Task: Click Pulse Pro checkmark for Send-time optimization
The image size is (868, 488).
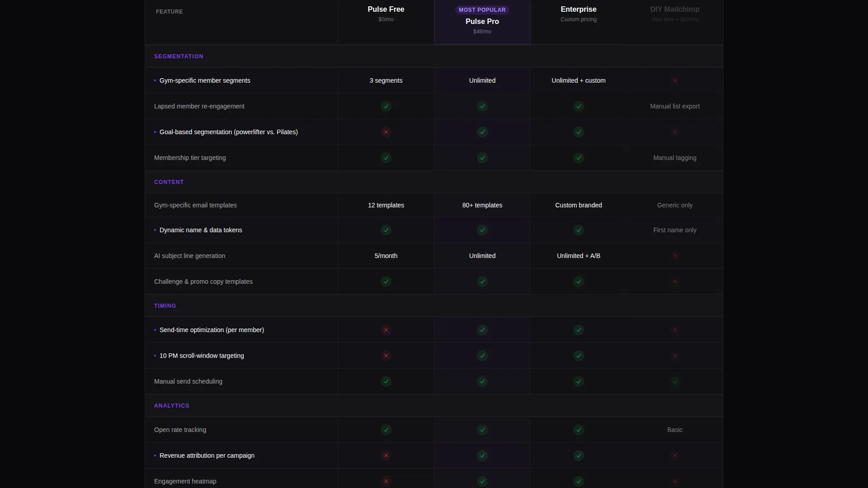Action: point(482,330)
